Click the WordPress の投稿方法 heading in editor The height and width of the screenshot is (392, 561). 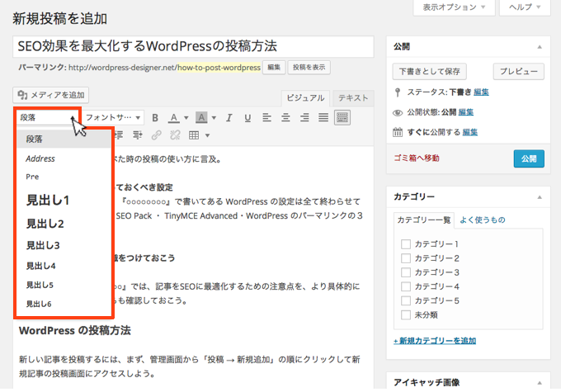coord(75,330)
